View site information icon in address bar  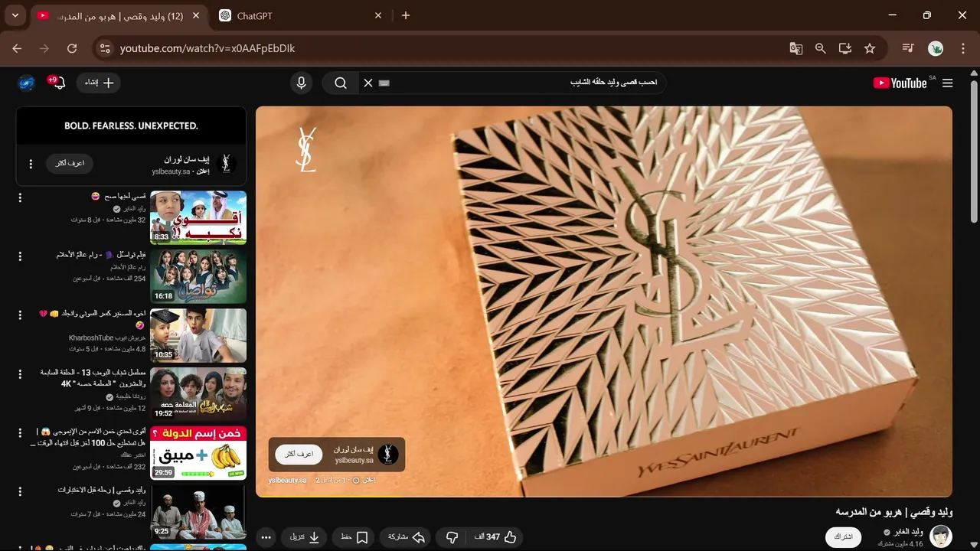tap(105, 48)
